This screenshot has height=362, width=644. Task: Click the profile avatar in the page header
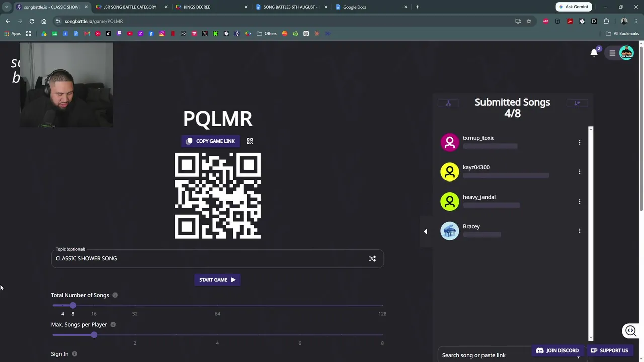pos(626,53)
